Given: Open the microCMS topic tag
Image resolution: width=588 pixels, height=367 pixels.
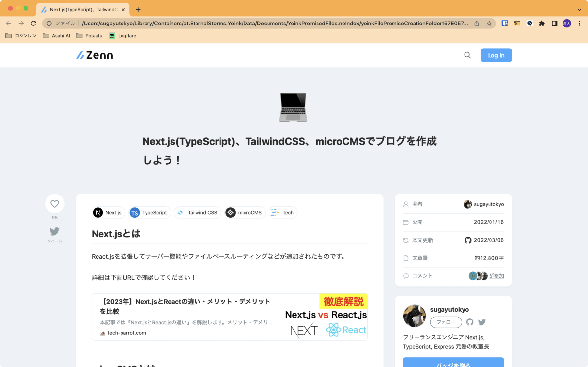Looking at the screenshot, I should pos(245,212).
